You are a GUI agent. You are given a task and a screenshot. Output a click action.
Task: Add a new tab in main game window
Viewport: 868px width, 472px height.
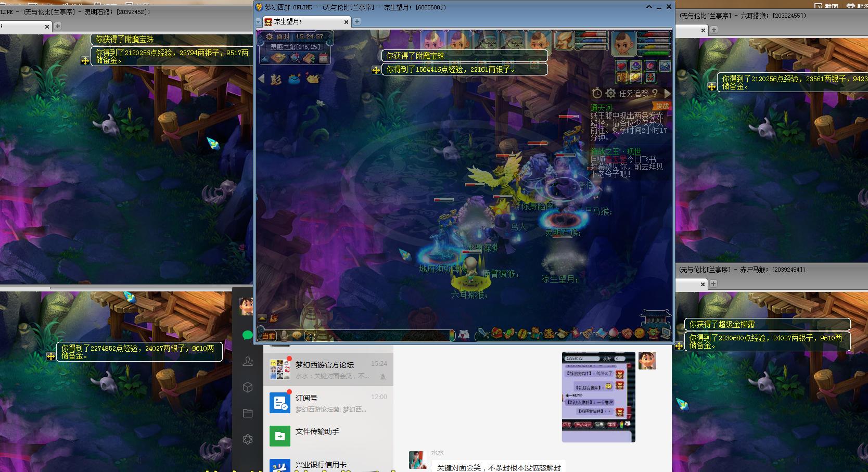tap(357, 21)
